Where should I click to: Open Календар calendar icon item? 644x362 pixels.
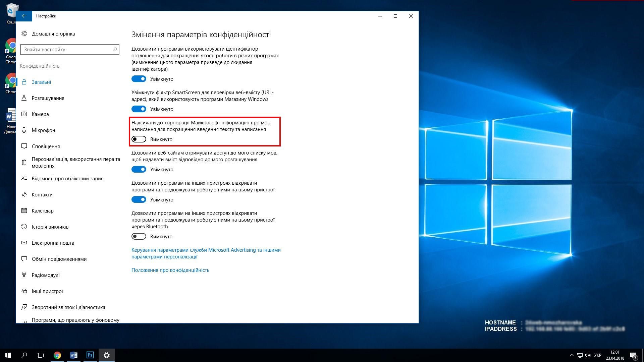pos(24,210)
